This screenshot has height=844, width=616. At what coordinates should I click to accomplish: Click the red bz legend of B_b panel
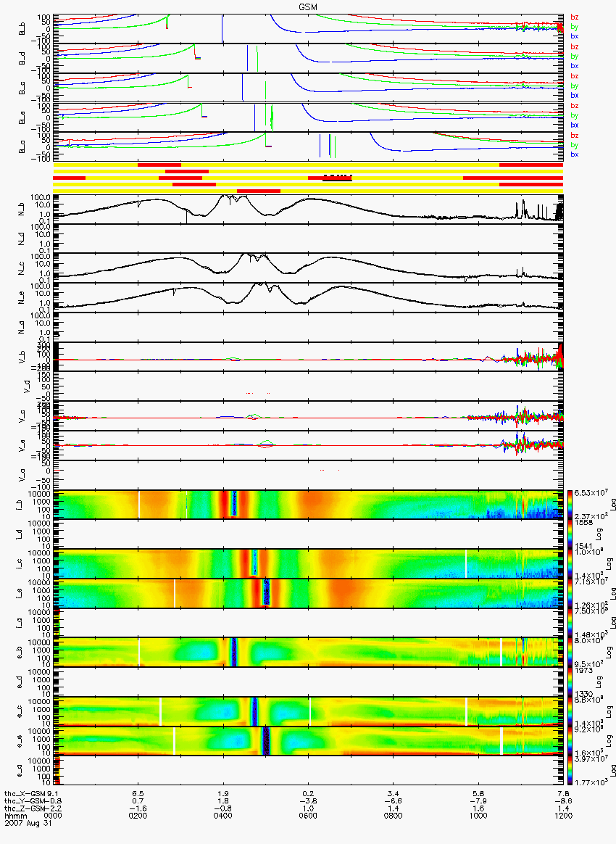point(575,17)
